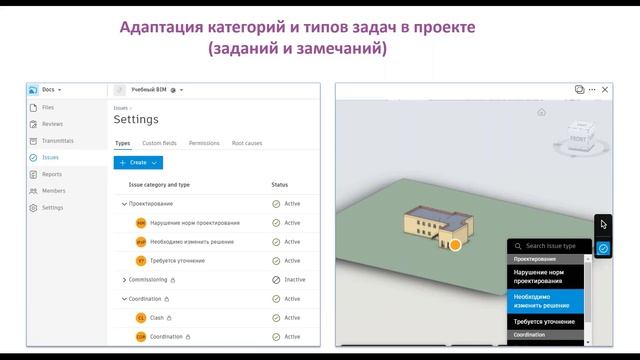Open the viewer more options menu
Image resolution: width=640 pixels, height=360 pixels.
[x=592, y=90]
